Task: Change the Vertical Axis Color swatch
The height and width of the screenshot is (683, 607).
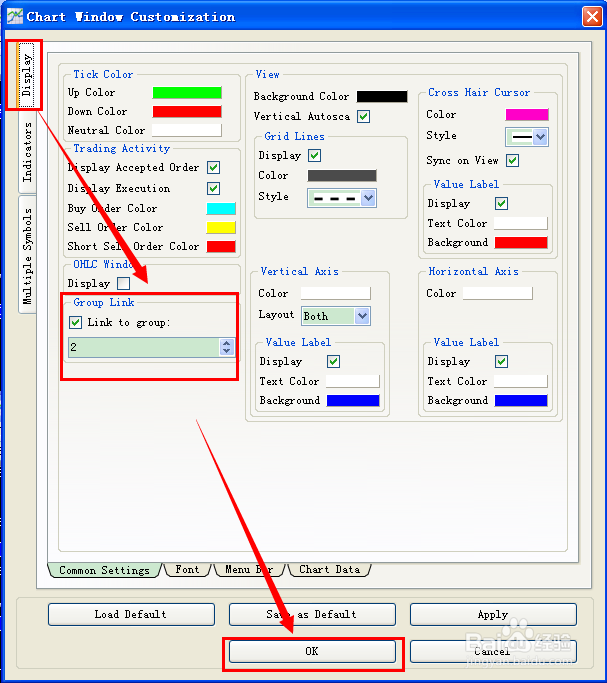Action: pyautogui.click(x=336, y=293)
